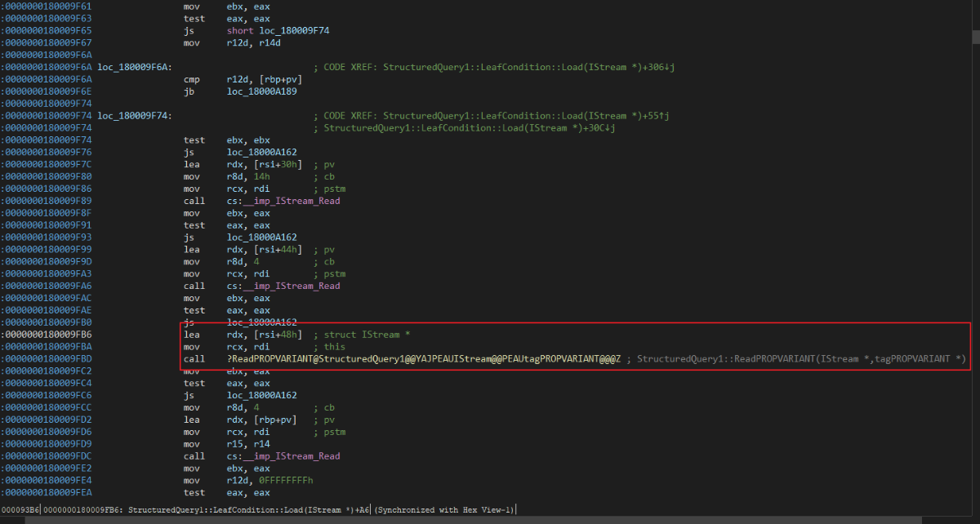980x524 pixels.
Task: Select the loc_180009F74 label
Action: (135, 116)
